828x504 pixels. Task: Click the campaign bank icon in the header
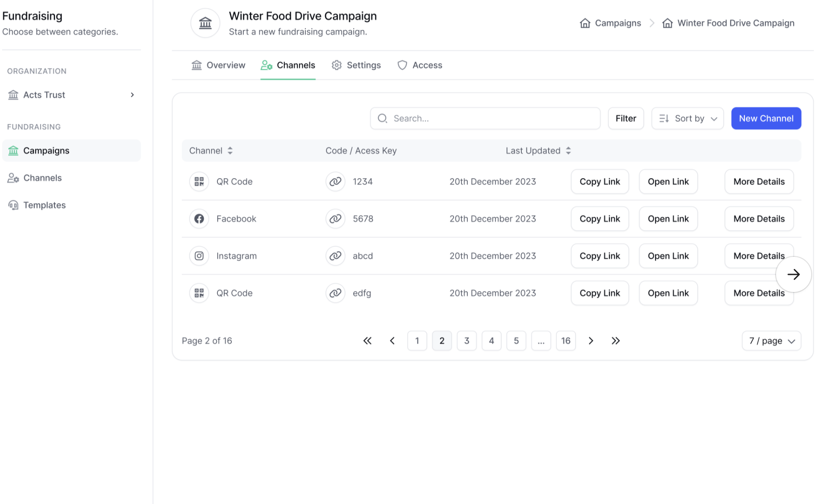[205, 23]
